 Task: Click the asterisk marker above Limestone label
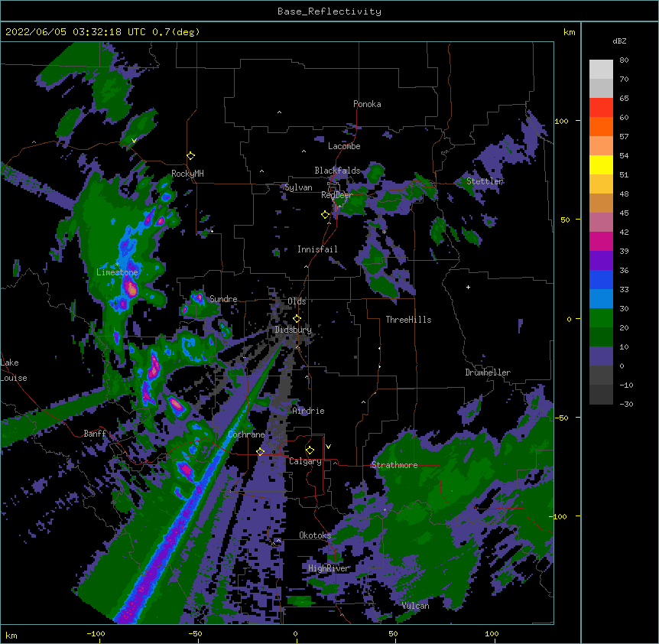click(117, 265)
